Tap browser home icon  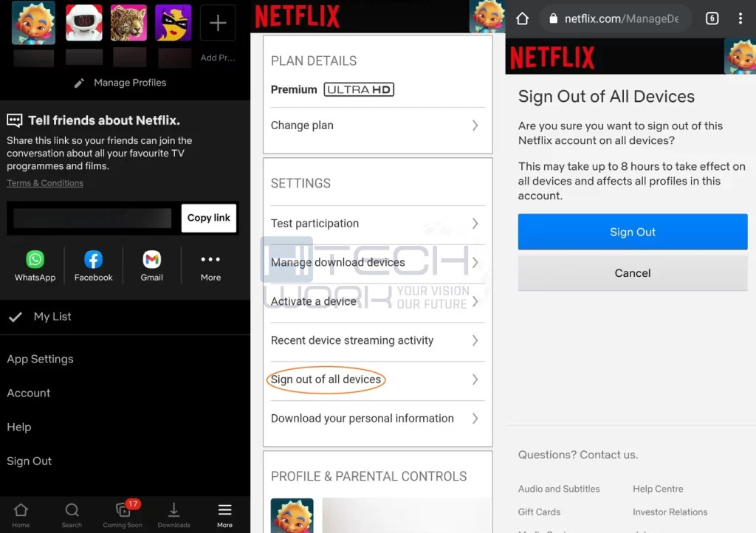pyautogui.click(x=522, y=18)
